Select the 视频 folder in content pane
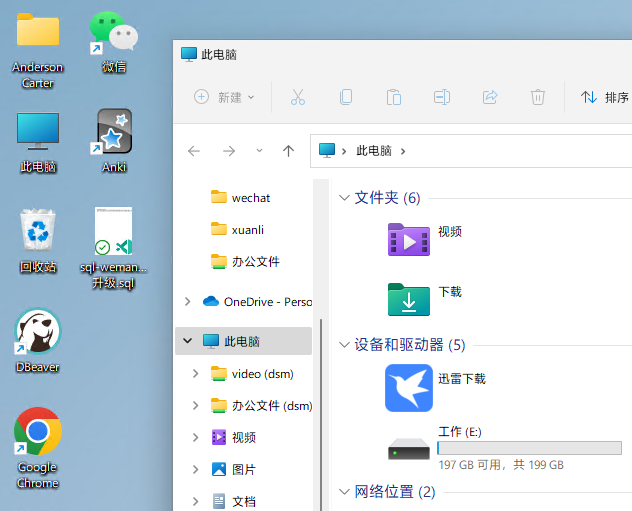The image size is (632, 511). (425, 239)
